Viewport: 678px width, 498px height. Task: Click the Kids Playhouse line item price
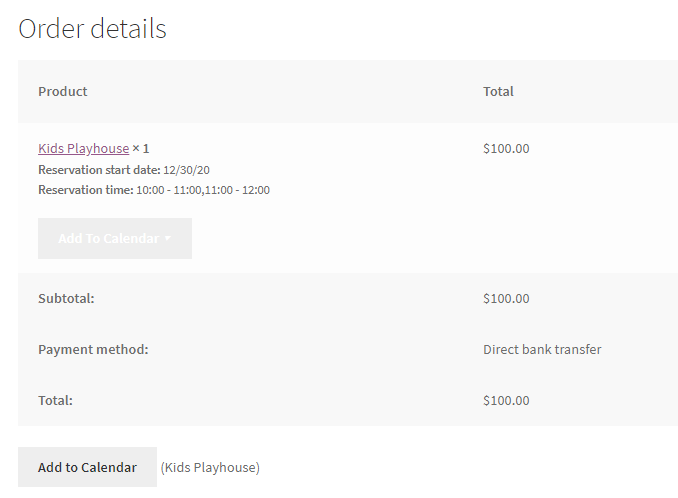point(506,148)
